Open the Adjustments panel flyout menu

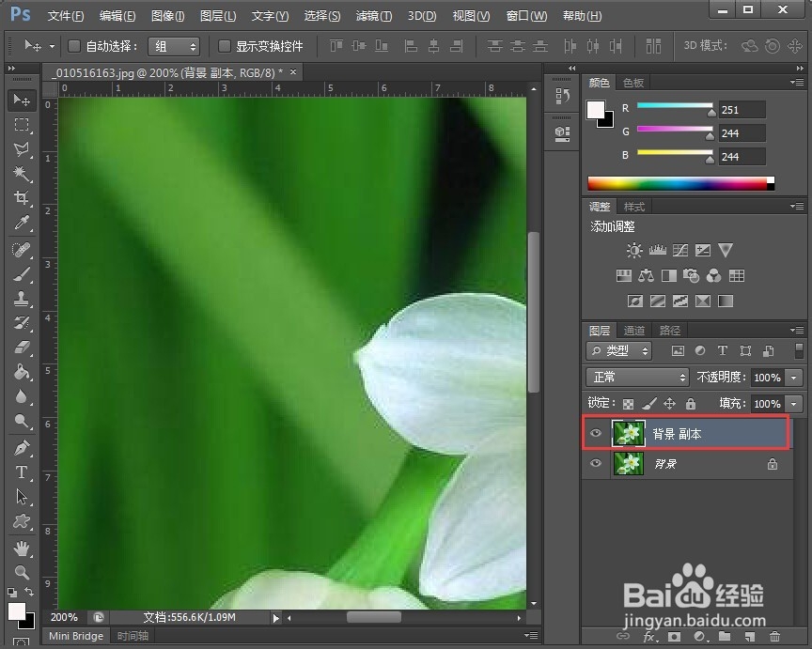[x=797, y=206]
